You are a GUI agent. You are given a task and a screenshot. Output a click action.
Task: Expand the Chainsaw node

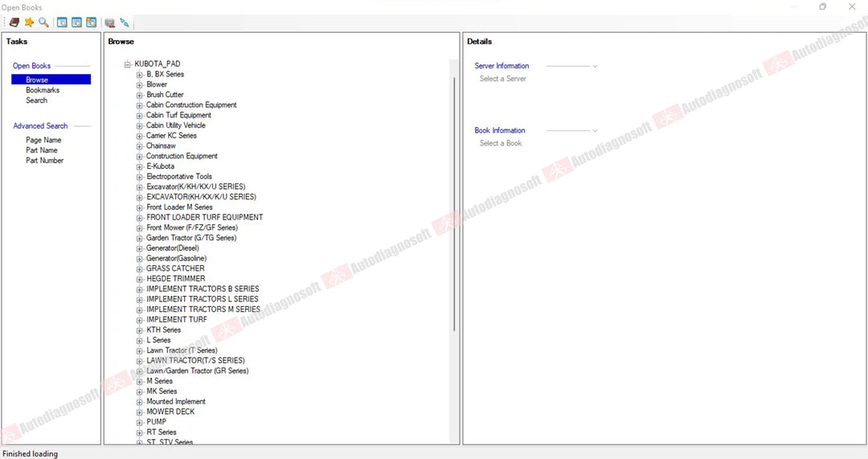pos(140,146)
